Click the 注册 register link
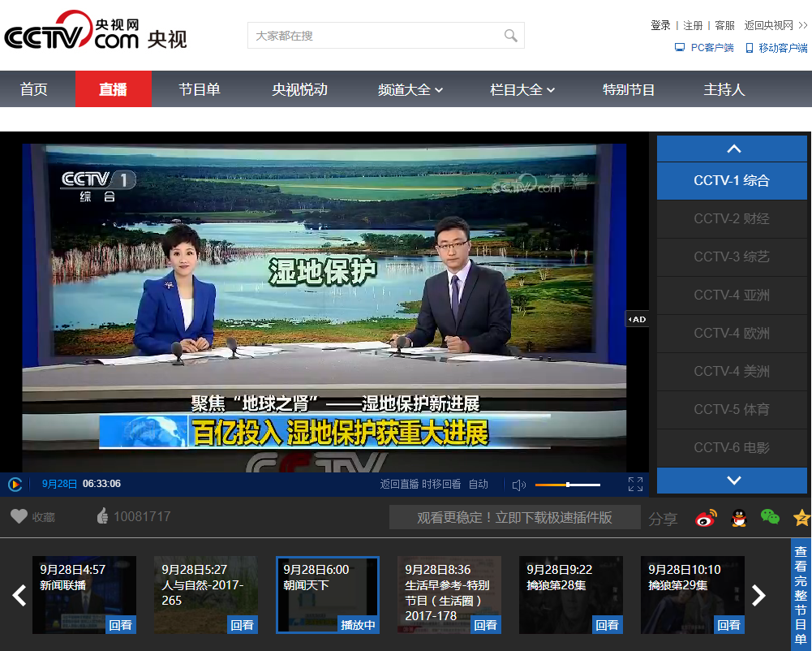This screenshot has width=812, height=651. 693,25
